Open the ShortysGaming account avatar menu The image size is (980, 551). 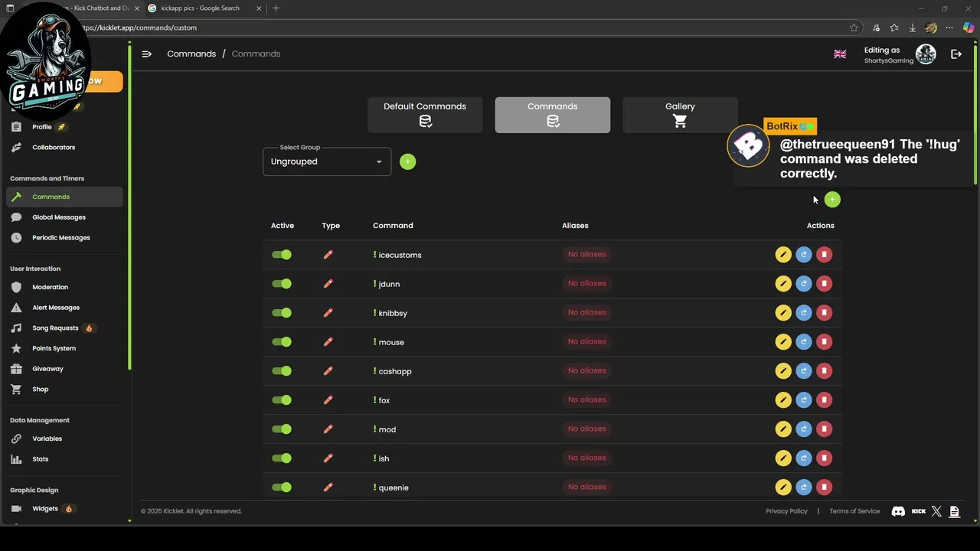point(926,54)
